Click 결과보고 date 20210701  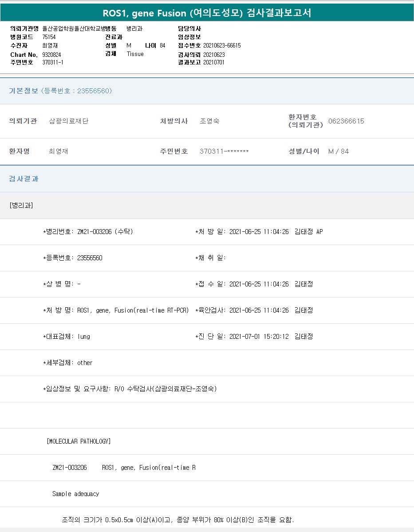coord(214,62)
